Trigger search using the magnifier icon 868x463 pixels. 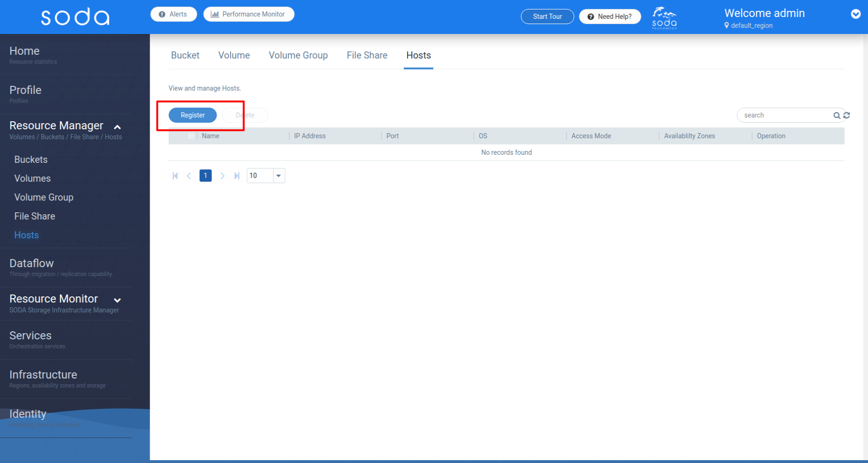click(836, 116)
